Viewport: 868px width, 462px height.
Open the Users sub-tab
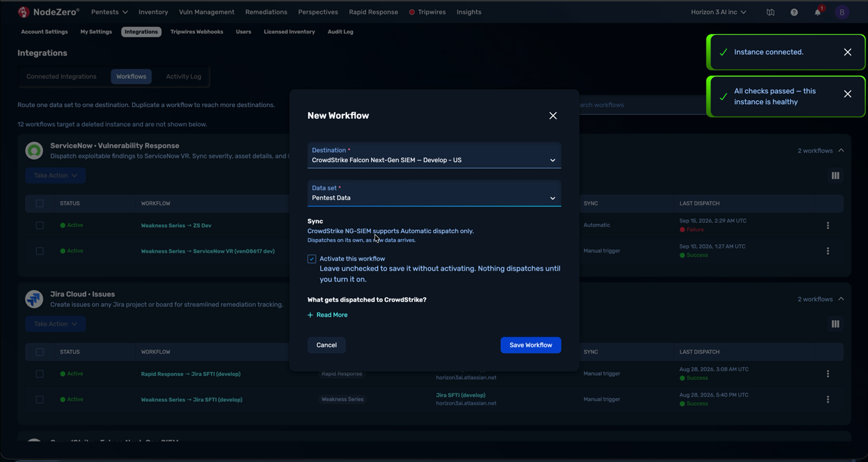(243, 32)
